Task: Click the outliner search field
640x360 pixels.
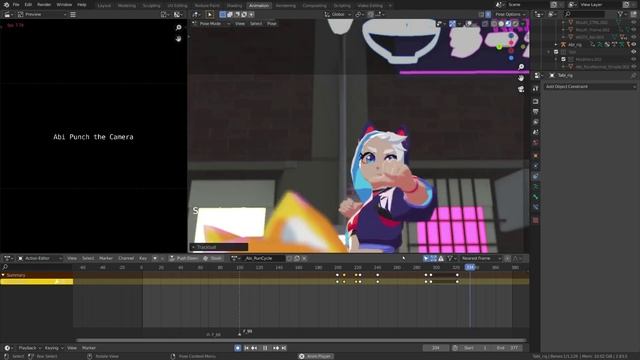Action: [584, 14]
